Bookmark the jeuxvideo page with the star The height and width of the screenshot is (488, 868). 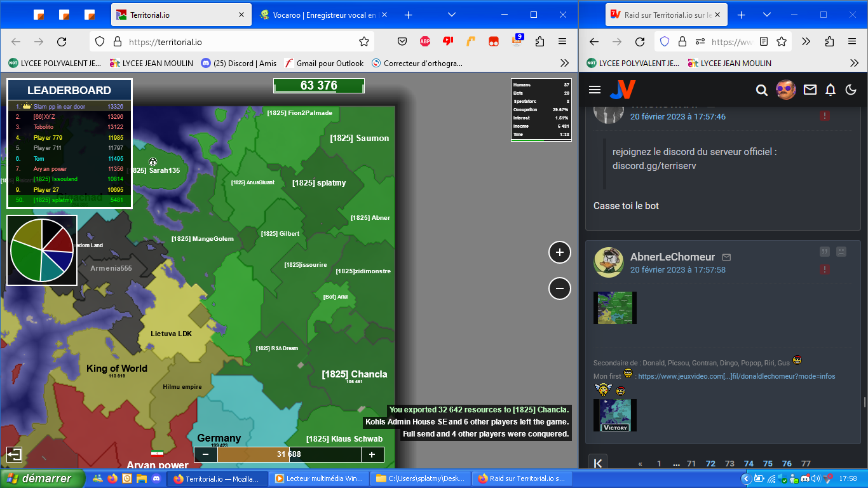tap(782, 42)
